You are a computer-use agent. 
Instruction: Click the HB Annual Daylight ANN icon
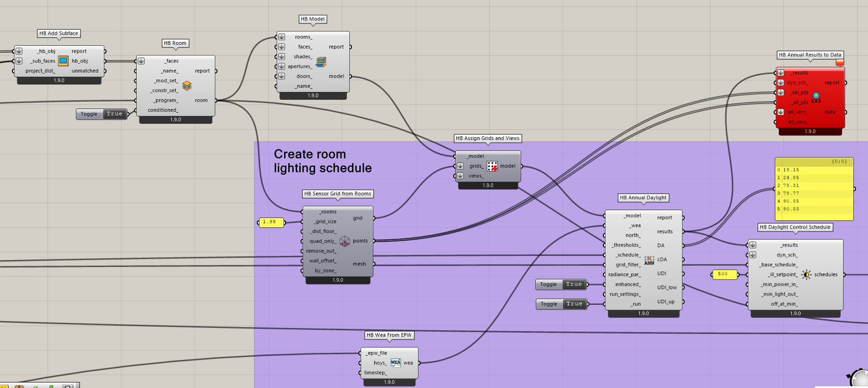tap(649, 261)
